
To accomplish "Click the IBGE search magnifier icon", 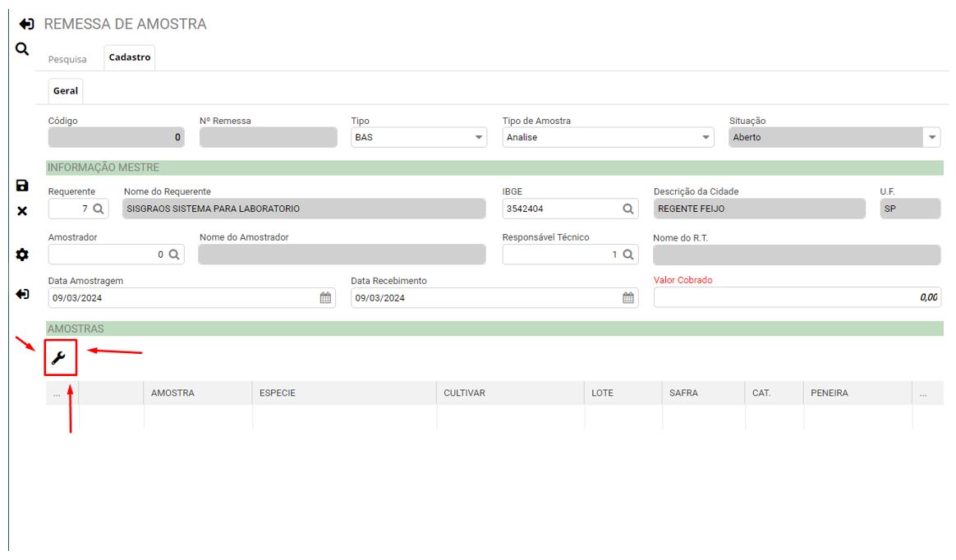I will (x=628, y=209).
